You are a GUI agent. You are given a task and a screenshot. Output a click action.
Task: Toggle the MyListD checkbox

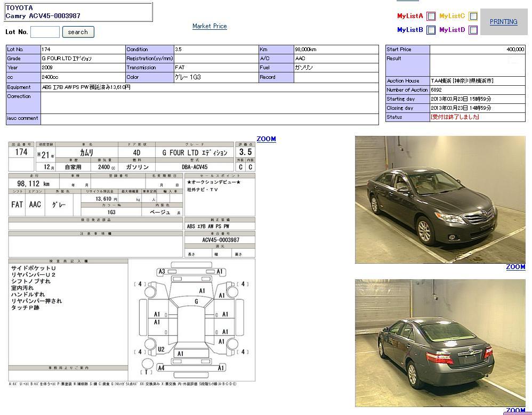click(x=473, y=30)
